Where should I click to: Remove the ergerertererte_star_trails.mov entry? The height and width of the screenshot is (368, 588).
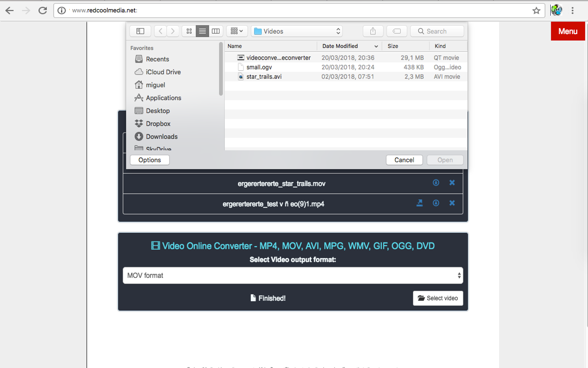(452, 183)
